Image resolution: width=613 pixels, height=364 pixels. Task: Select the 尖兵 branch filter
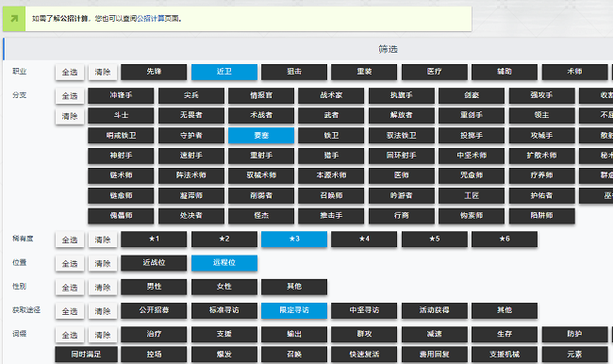pyautogui.click(x=191, y=96)
